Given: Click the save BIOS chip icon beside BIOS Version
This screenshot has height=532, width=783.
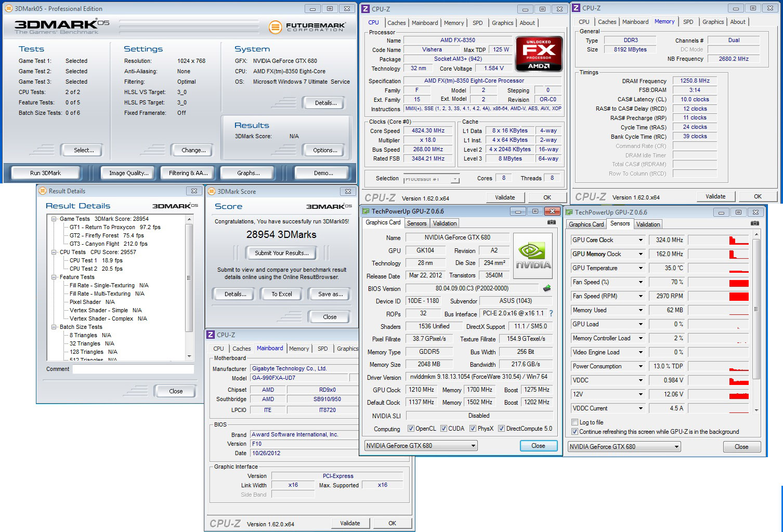Looking at the screenshot, I should pos(547,288).
